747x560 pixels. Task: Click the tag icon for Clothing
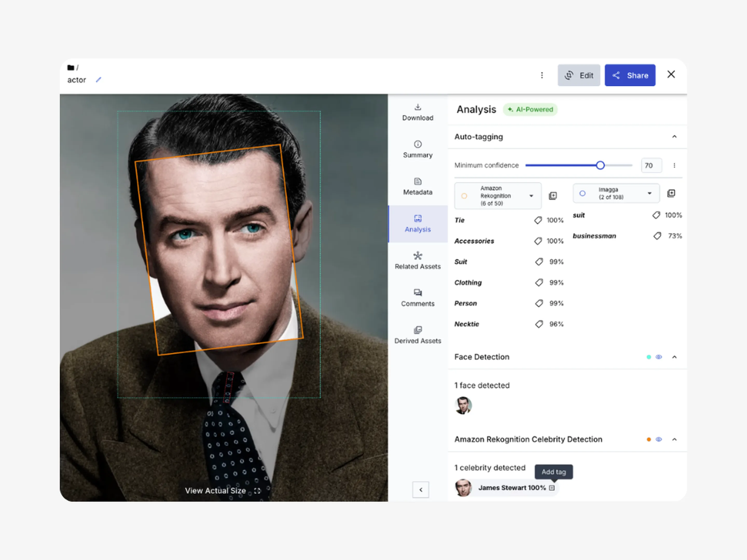pos(539,283)
